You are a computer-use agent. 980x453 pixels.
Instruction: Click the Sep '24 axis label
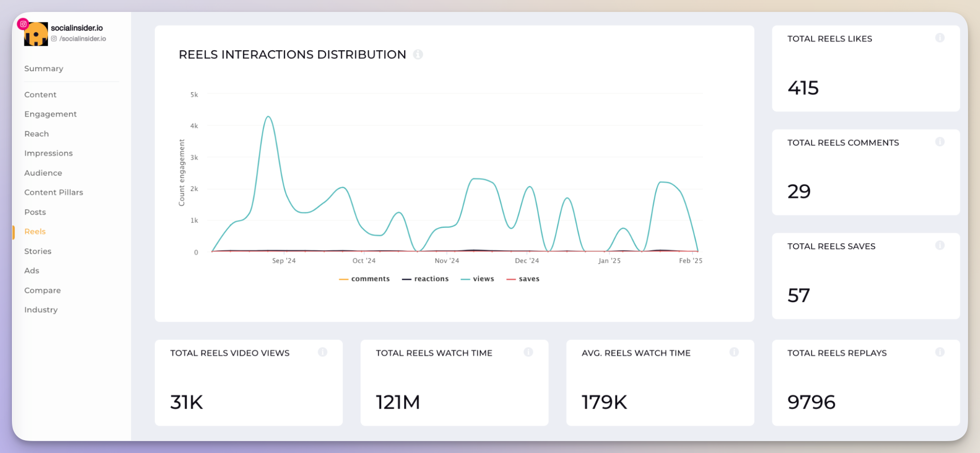pyautogui.click(x=284, y=261)
